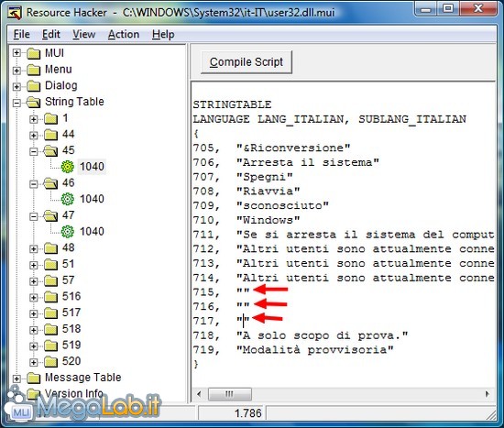
Task: Collapse string table folder 47
Action: click(33, 216)
